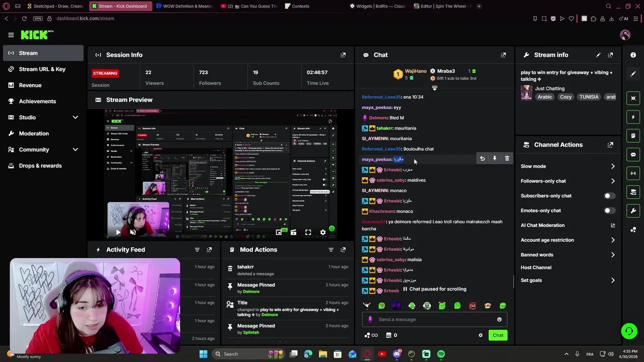Switch to Sketchpad browser tab
This screenshot has width=644, height=362.
(x=55, y=6)
